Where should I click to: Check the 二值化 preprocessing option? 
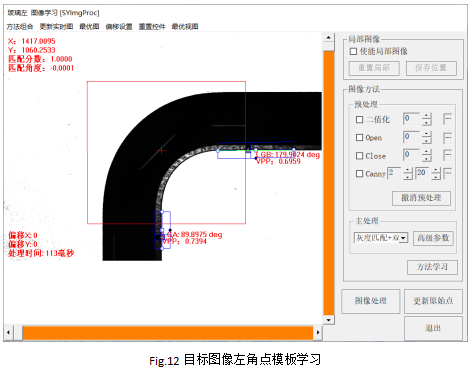click(x=359, y=119)
